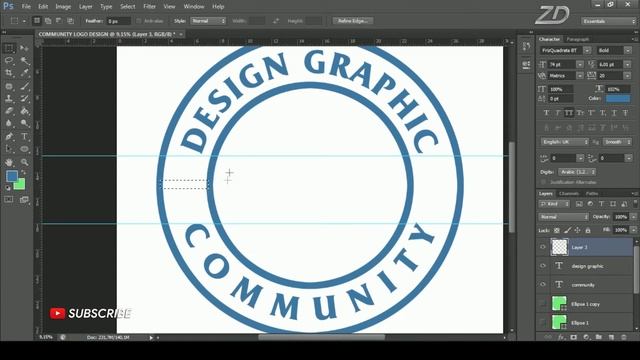This screenshot has width=640, height=360.
Task: Select the Pen tool
Action: point(9,136)
